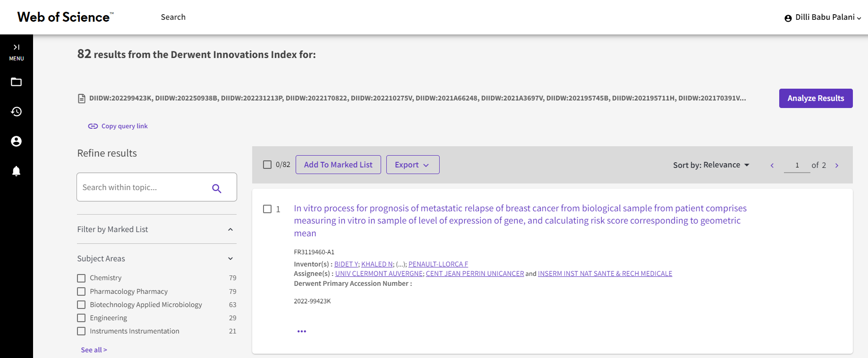Click the Refine results heading

(107, 153)
